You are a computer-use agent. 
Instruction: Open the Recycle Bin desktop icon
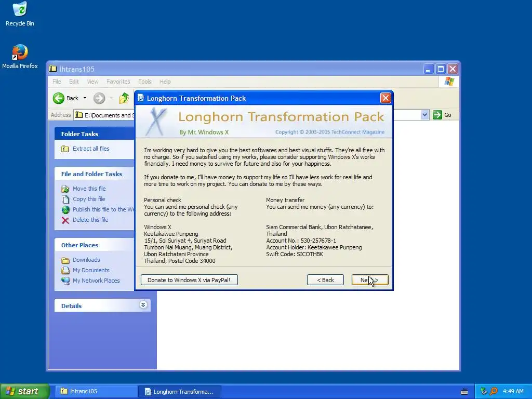20,14
